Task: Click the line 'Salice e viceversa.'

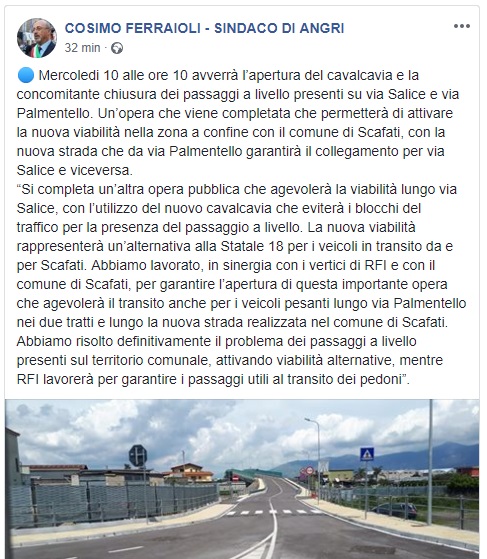Action: pos(75,170)
